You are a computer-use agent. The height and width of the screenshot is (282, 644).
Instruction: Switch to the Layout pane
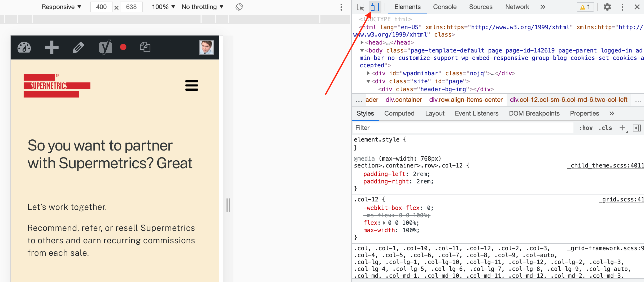pyautogui.click(x=435, y=113)
